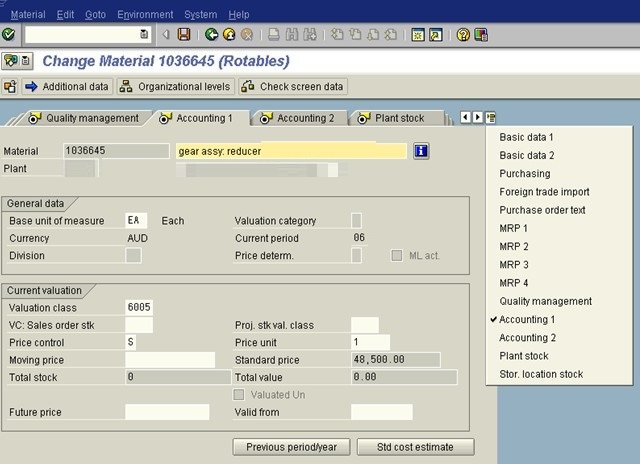The width and height of the screenshot is (640, 464).
Task: Click the Base unit of measure field
Action: 136,221
